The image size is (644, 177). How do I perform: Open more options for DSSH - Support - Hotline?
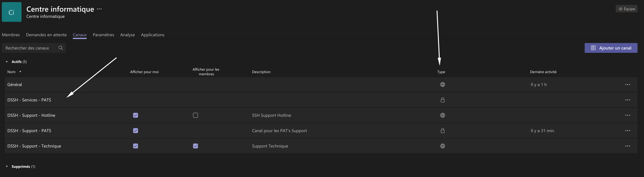[x=627, y=115]
